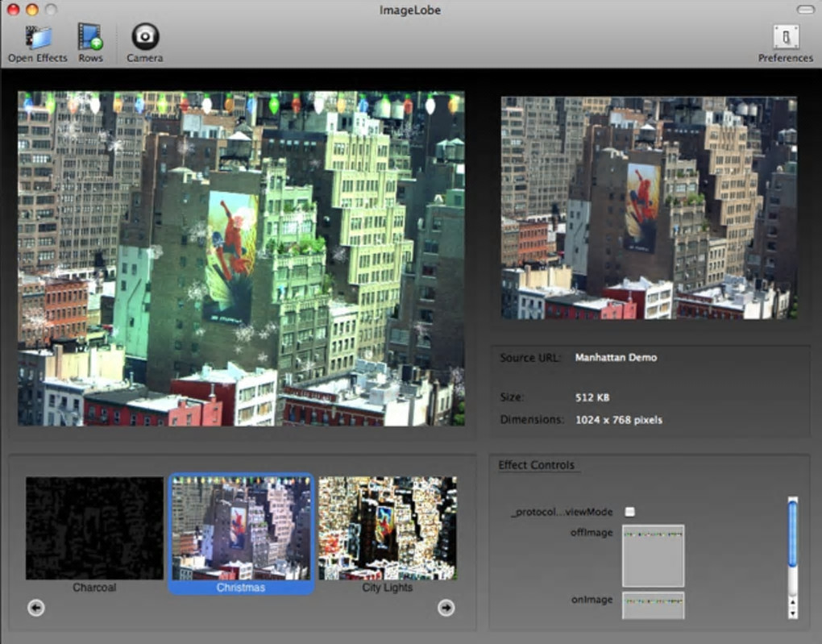
Task: Click the Manhattan Demo source URL text
Action: [616, 358]
